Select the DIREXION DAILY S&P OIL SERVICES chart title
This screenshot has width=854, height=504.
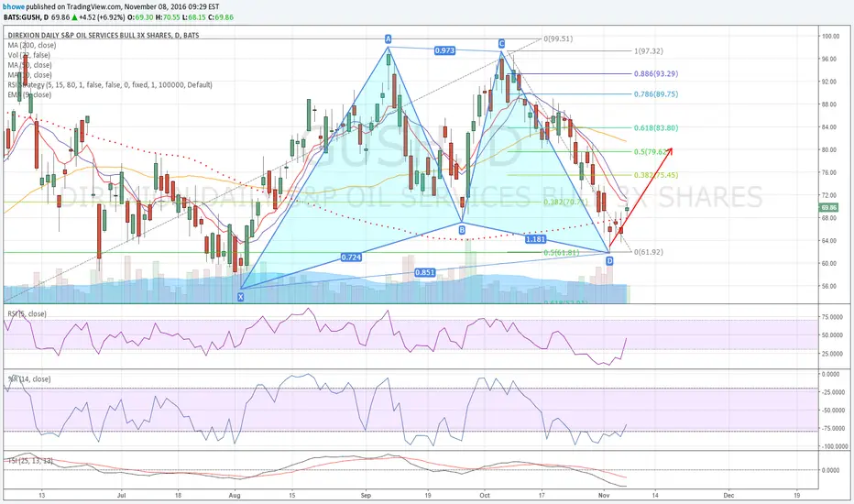tap(104, 35)
